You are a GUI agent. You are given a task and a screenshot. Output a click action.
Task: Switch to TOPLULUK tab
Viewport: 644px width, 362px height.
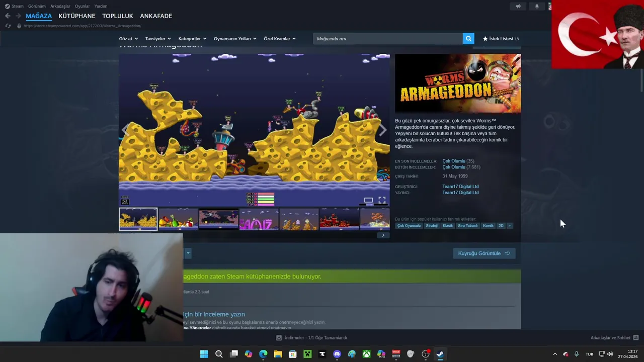pyautogui.click(x=118, y=16)
